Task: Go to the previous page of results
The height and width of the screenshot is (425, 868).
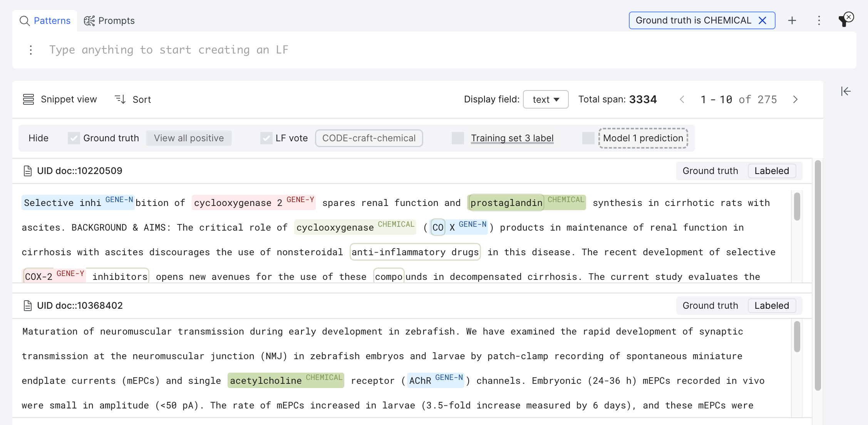Action: 682,99
